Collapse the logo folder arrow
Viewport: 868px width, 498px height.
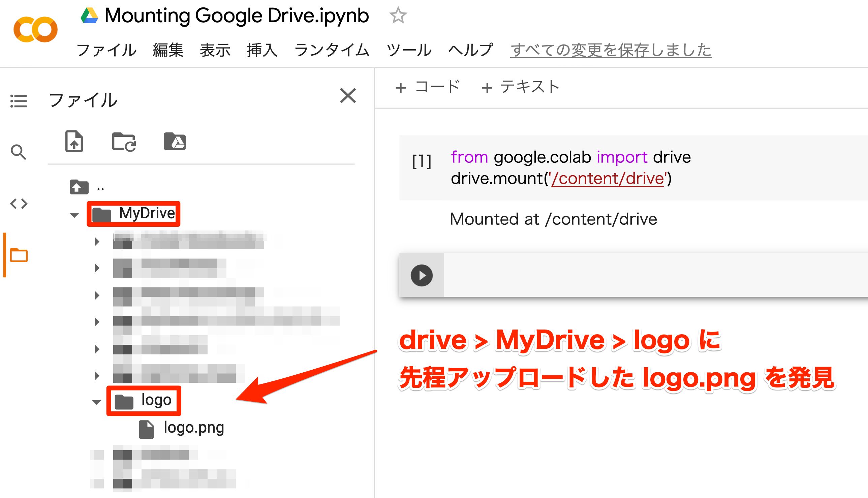point(96,402)
